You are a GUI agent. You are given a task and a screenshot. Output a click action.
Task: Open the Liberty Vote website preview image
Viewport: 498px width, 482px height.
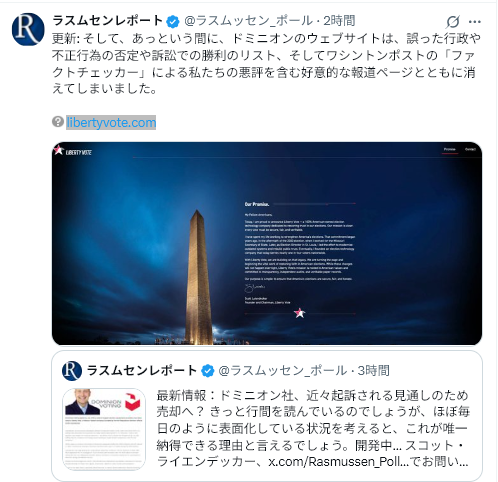pos(267,243)
